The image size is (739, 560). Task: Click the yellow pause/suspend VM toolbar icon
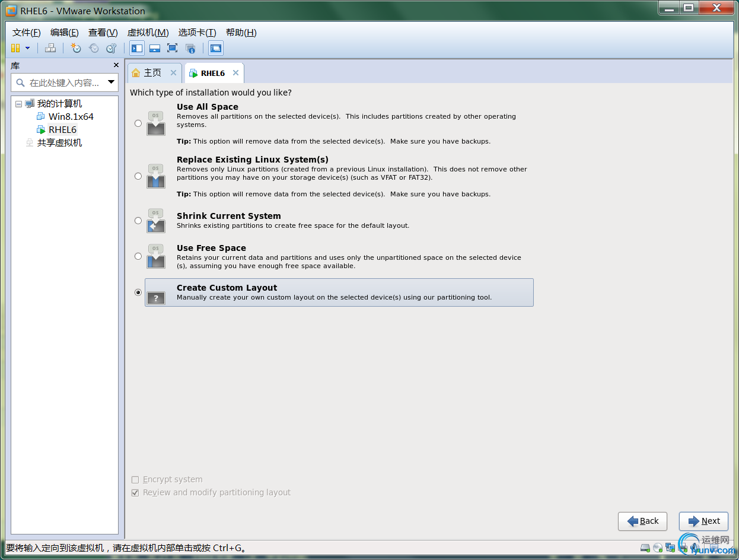pos(15,48)
